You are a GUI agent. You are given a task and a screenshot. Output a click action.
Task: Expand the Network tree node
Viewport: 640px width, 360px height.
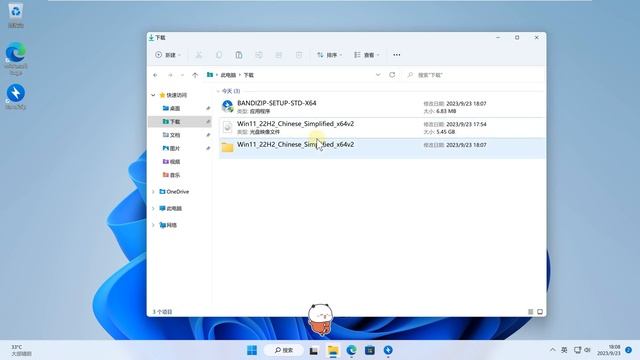153,225
